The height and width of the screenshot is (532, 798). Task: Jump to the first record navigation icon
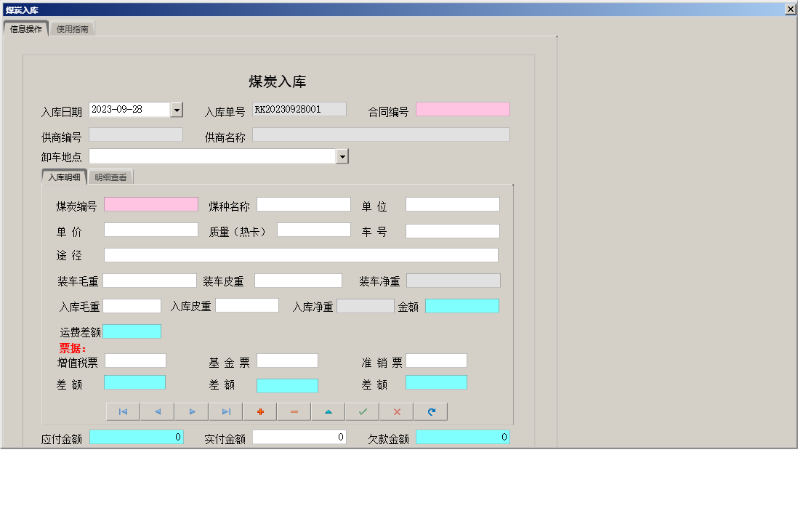[122, 411]
